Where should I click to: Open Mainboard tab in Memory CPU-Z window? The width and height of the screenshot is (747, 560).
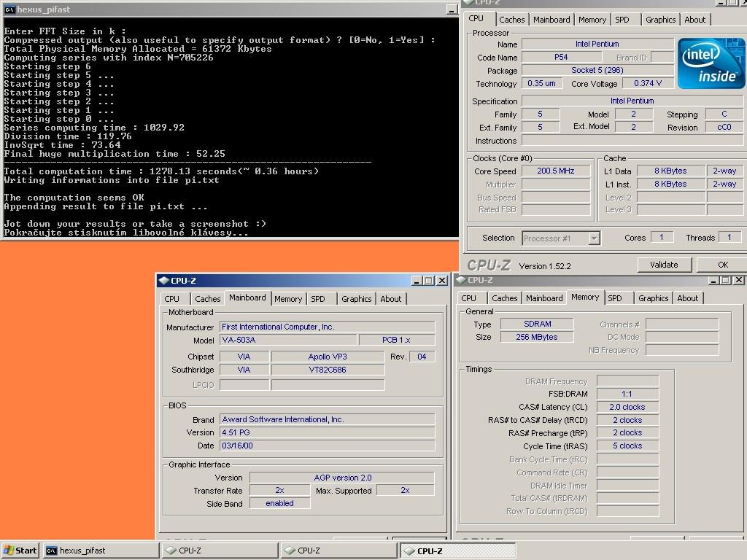click(x=544, y=298)
